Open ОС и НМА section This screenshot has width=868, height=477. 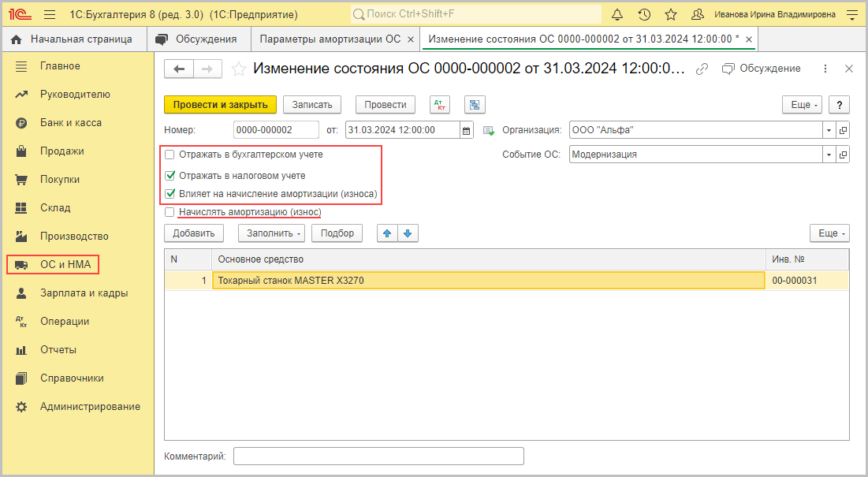[x=53, y=264]
